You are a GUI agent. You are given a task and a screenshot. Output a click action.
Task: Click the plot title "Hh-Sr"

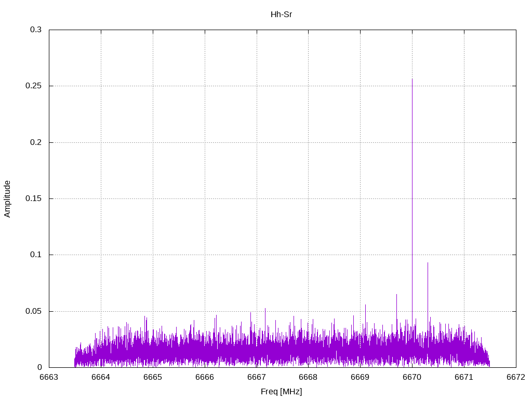(281, 15)
